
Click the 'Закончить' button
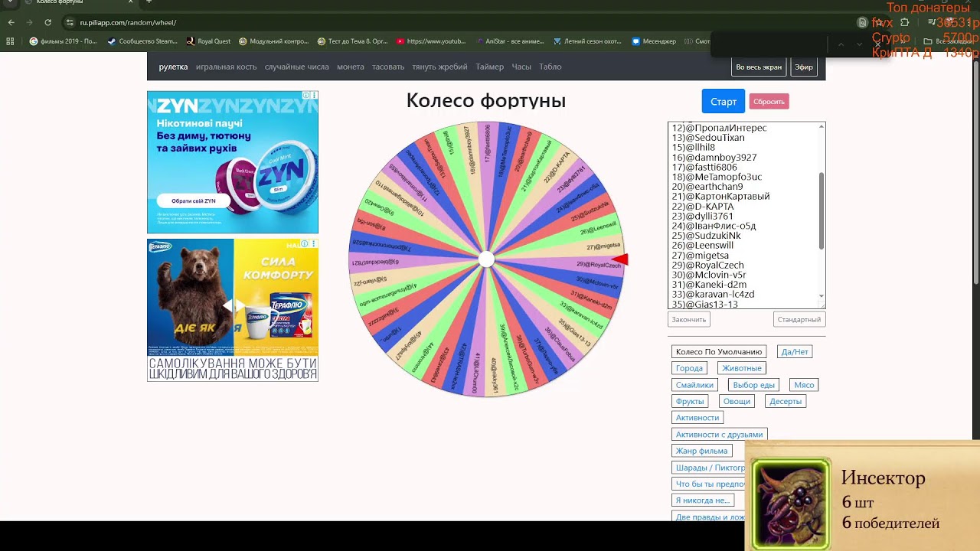pos(689,319)
